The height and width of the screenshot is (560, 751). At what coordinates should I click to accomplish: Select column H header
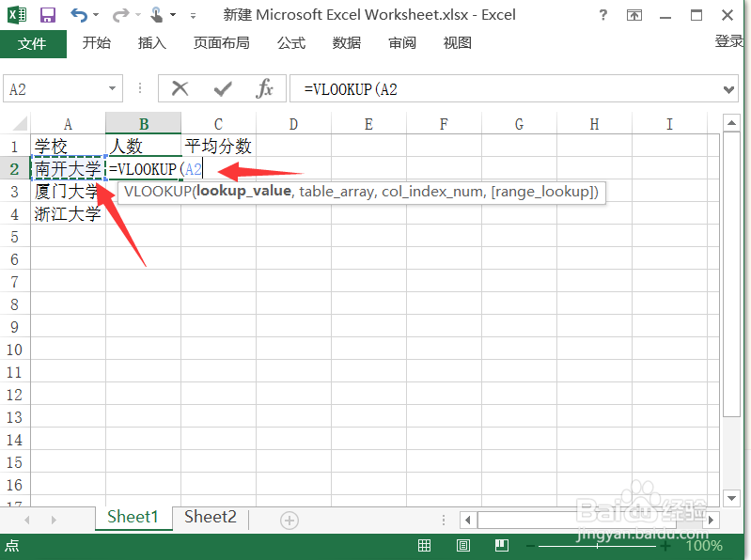pyautogui.click(x=594, y=124)
